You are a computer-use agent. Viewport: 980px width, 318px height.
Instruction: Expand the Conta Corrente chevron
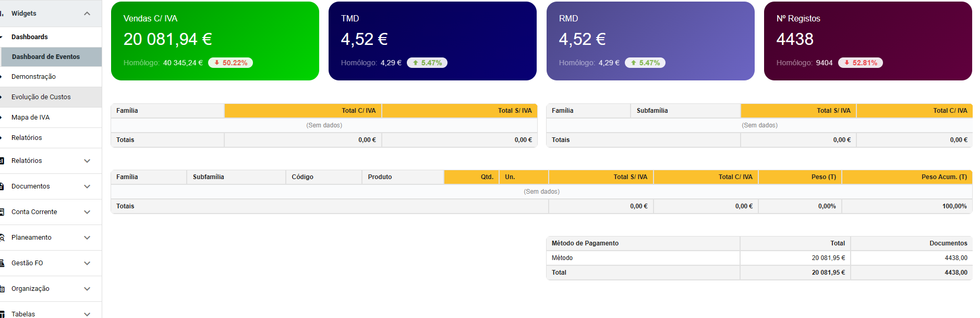click(x=87, y=212)
